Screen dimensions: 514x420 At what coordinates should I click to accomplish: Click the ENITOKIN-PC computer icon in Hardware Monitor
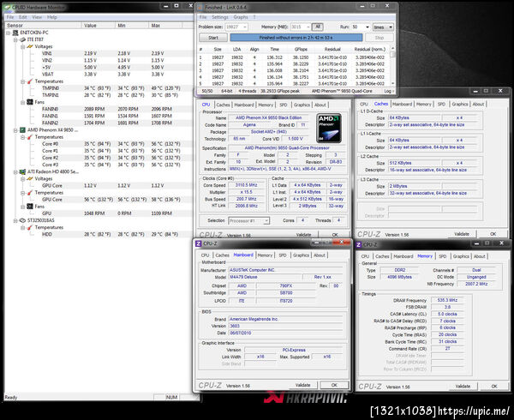pyautogui.click(x=15, y=33)
